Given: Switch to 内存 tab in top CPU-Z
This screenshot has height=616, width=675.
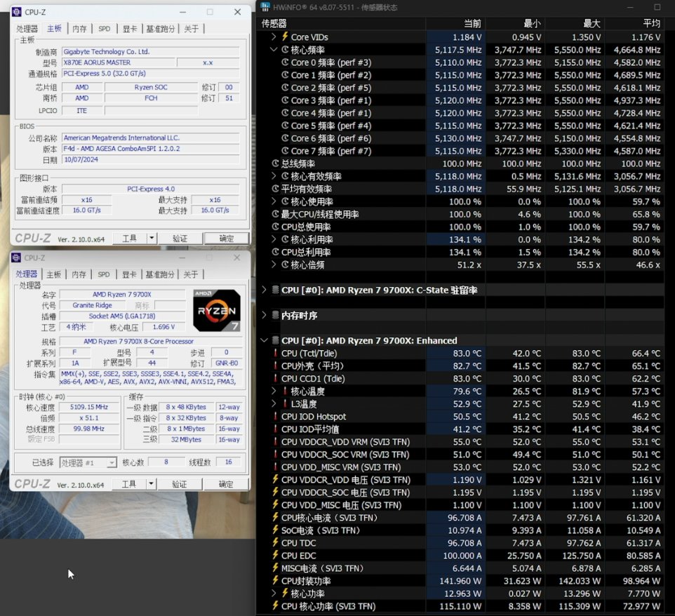Looking at the screenshot, I should (x=79, y=29).
